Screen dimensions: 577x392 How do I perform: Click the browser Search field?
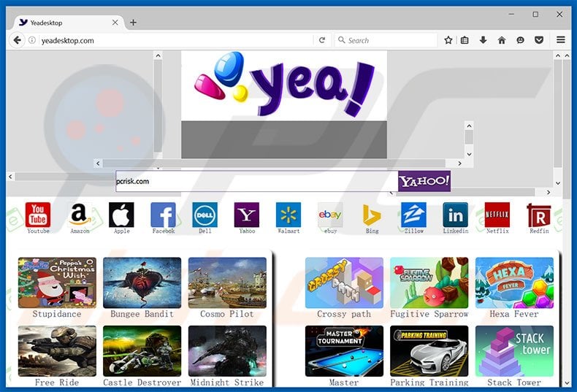coord(386,40)
